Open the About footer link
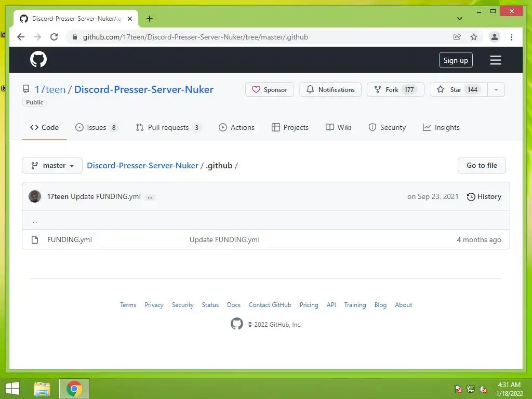532x399 pixels. pyautogui.click(x=403, y=304)
